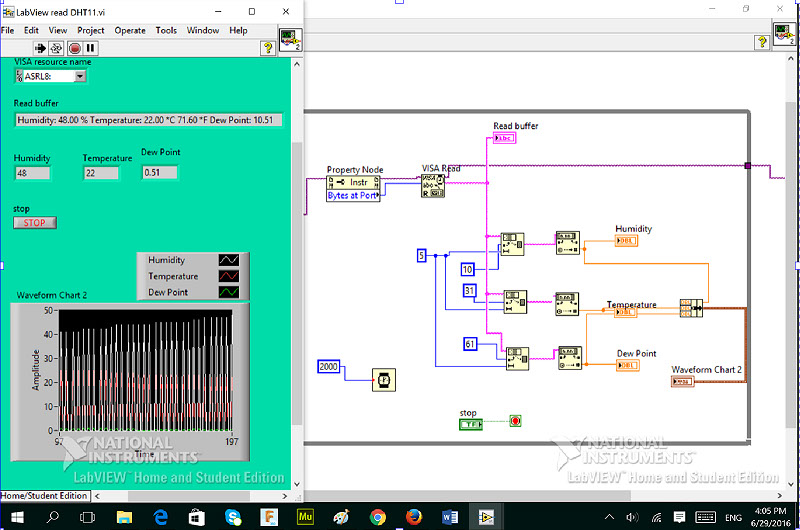Click the Run Continuously toolbar button
This screenshot has height=530, width=800.
(x=56, y=48)
